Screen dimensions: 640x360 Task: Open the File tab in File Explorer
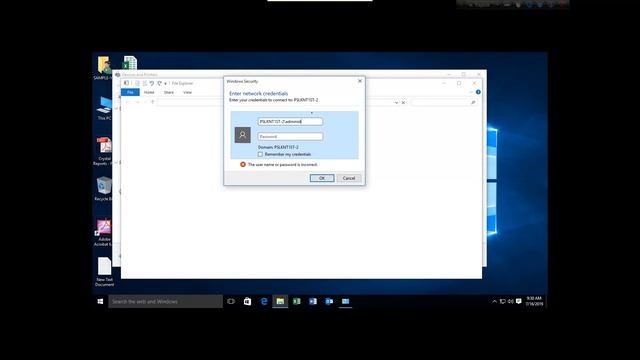point(130,93)
